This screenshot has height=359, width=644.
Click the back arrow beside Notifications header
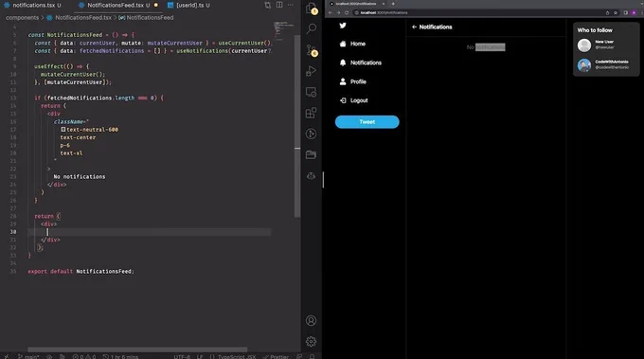coord(414,27)
